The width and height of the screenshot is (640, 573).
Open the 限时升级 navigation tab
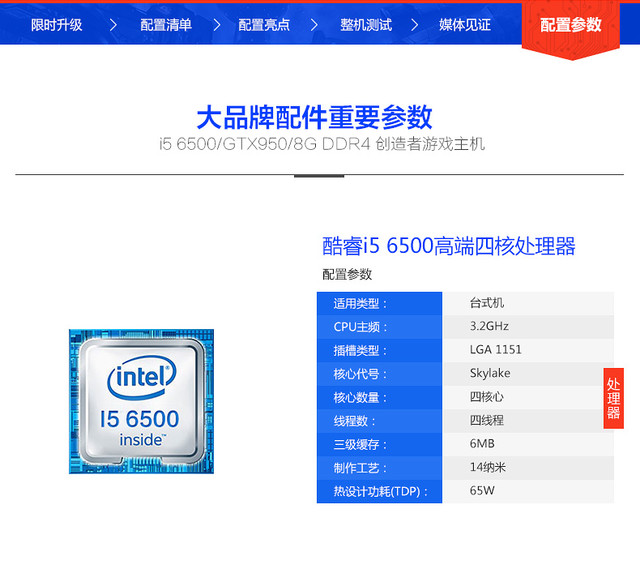pos(56,25)
